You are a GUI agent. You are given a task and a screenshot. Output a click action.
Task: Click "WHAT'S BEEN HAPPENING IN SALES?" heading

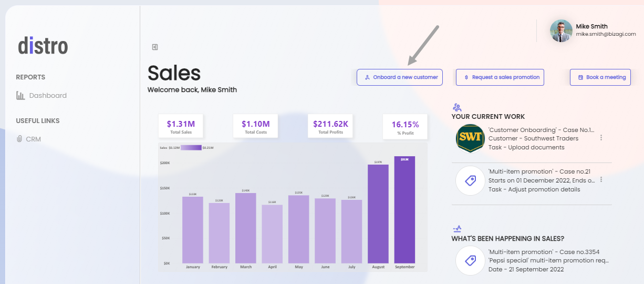tap(508, 239)
